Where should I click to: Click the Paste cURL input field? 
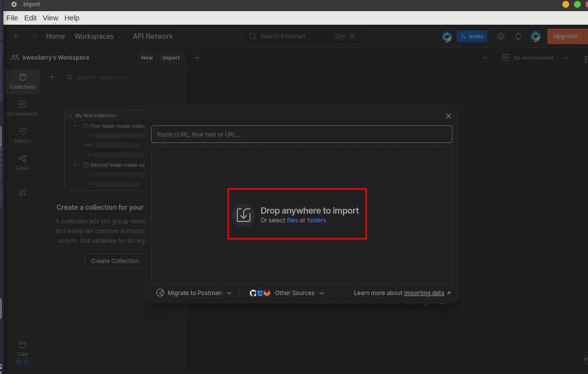tap(301, 134)
